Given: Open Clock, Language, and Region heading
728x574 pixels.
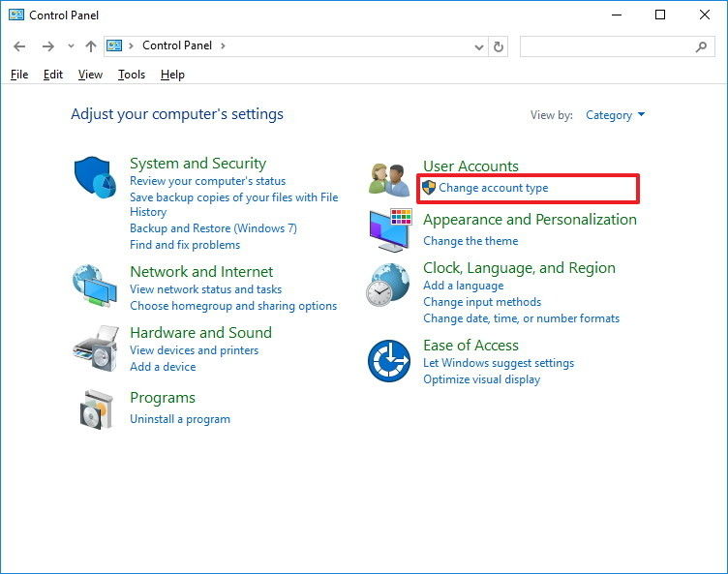Looking at the screenshot, I should [519, 268].
